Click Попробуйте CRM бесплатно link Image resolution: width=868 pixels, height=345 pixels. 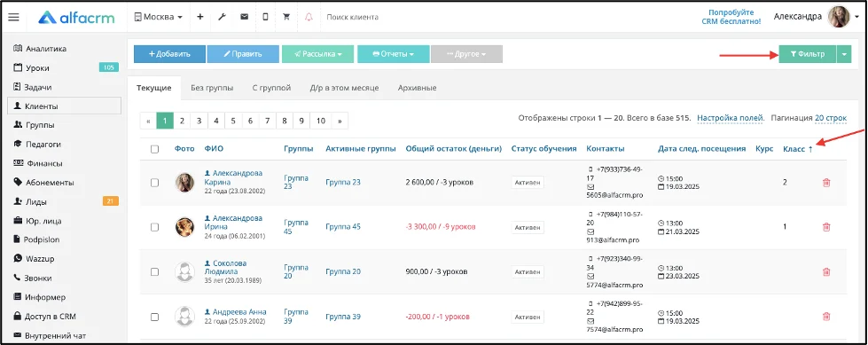pyautogui.click(x=731, y=17)
